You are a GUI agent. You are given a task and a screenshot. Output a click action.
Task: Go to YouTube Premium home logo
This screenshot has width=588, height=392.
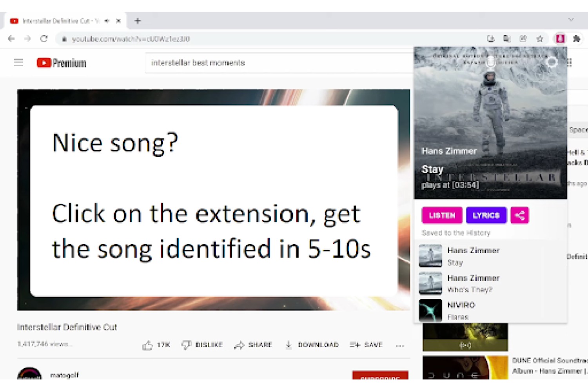62,63
